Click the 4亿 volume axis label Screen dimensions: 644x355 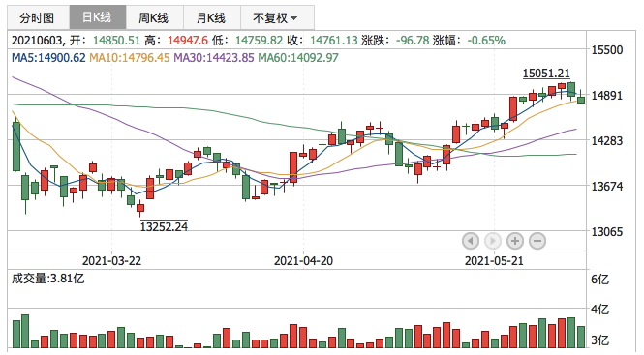(600, 309)
